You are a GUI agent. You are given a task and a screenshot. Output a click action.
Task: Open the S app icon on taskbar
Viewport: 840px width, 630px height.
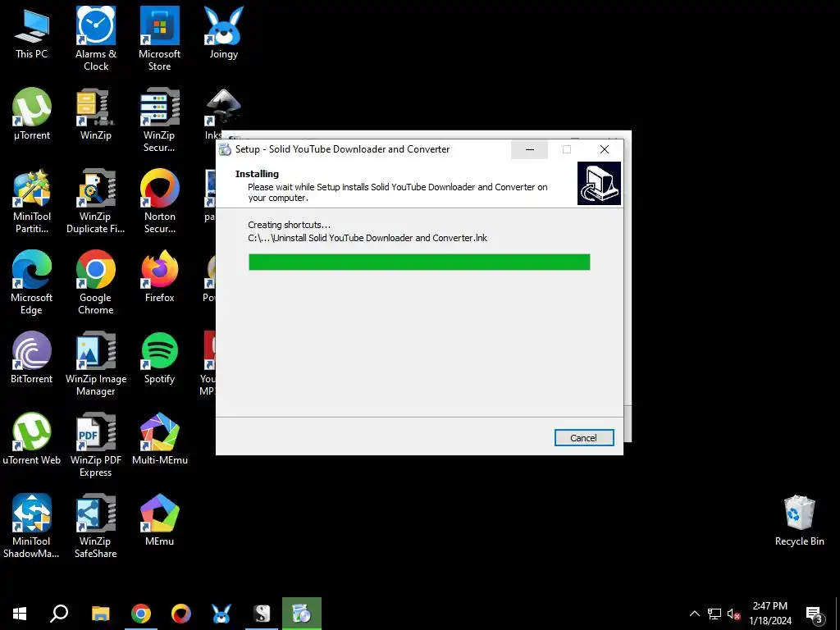click(262, 614)
